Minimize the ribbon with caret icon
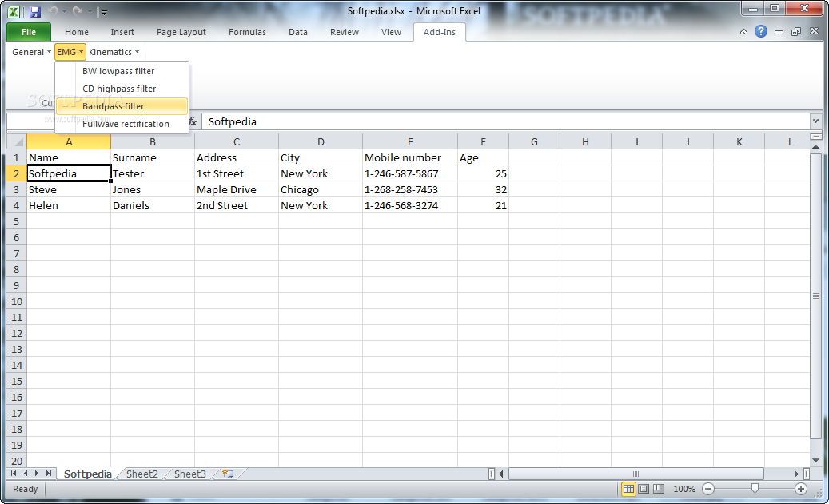This screenshot has height=504, width=829. (x=744, y=32)
